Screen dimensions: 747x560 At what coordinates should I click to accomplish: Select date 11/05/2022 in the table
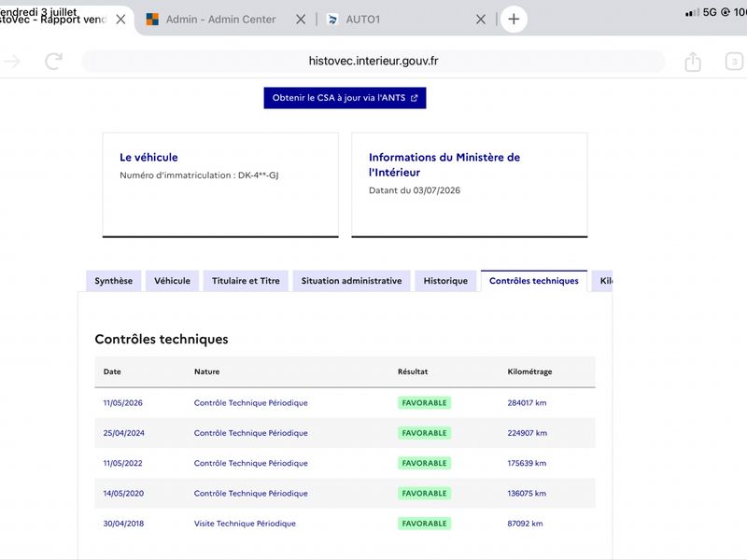123,463
